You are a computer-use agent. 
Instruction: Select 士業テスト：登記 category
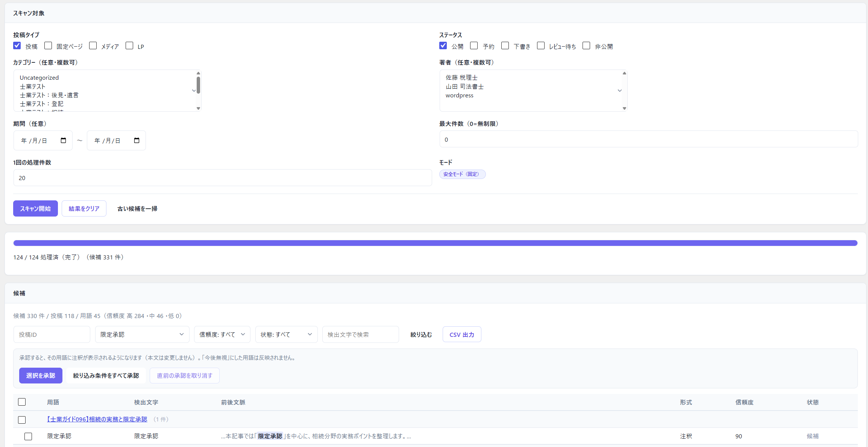pyautogui.click(x=41, y=104)
